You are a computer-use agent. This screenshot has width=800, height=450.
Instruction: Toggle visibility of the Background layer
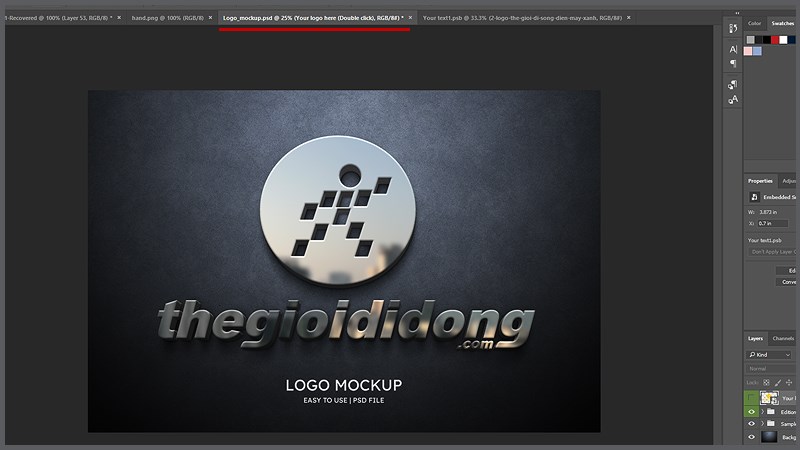752,437
